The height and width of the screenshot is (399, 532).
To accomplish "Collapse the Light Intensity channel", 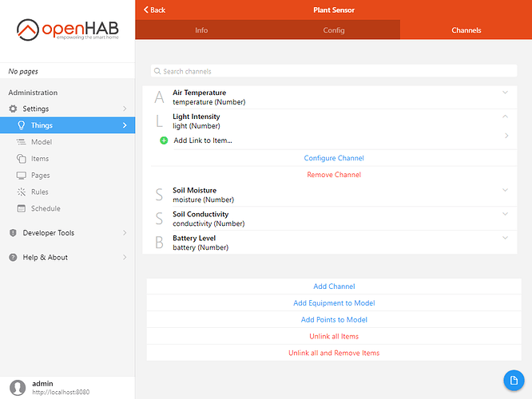I will 505,117.
